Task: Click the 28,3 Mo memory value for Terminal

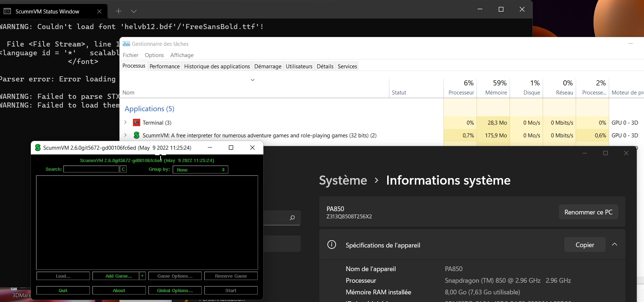Action: (497, 122)
